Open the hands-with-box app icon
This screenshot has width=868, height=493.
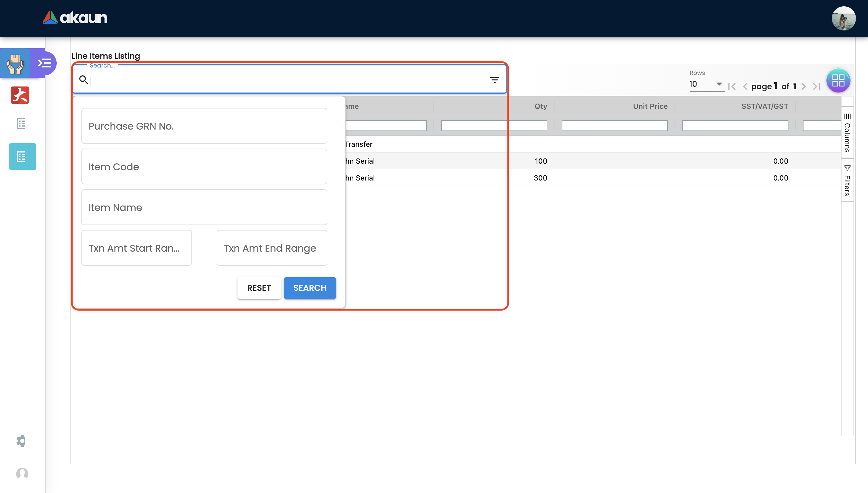[x=15, y=63]
